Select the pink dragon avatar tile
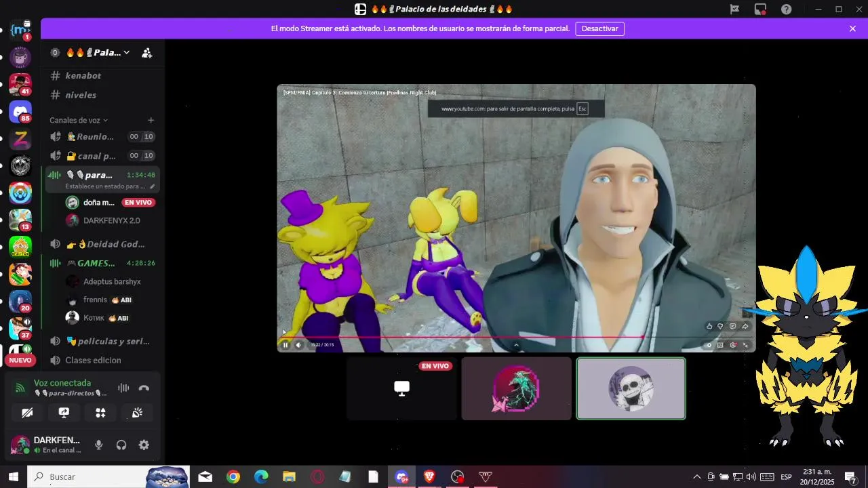This screenshot has width=868, height=488. (516, 388)
